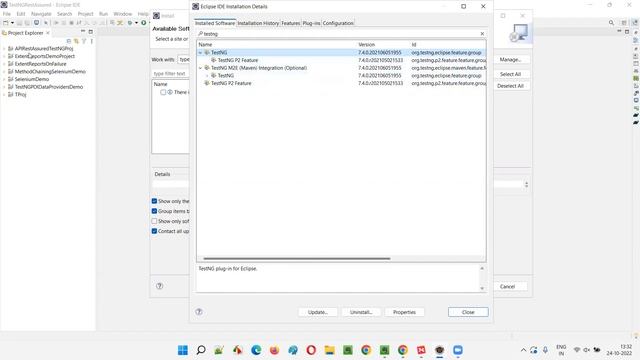Launch Opera from taskbar
Screen dimensions: 640x360
(311, 350)
